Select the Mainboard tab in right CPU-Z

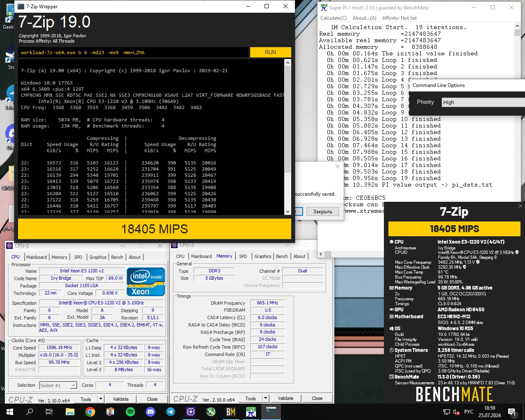pos(201,256)
